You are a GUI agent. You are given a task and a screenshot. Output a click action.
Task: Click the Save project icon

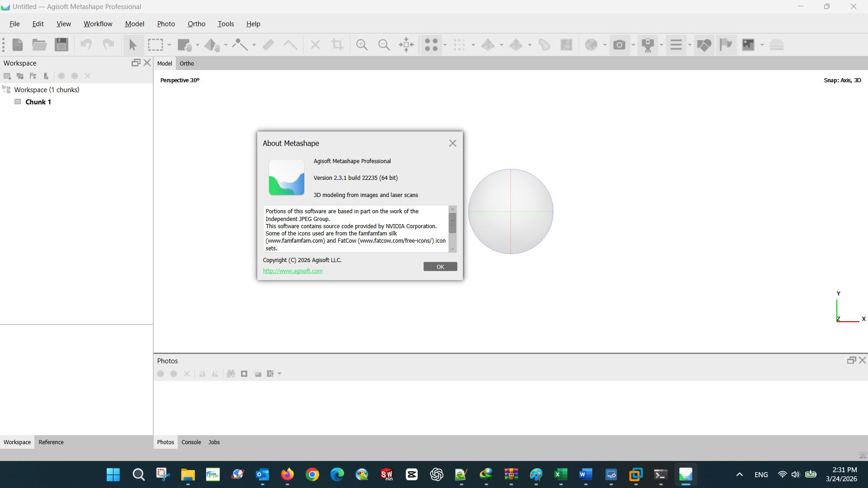[x=61, y=45]
